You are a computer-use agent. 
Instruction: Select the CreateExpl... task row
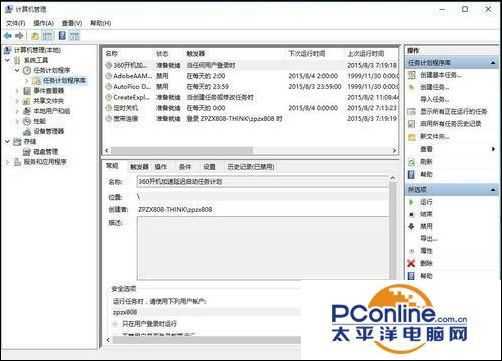click(251, 97)
